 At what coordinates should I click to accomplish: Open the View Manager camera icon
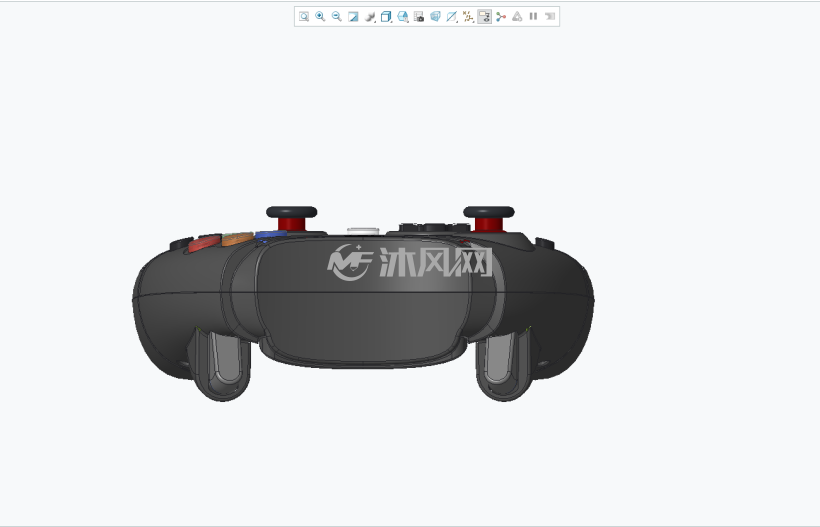coord(419,16)
